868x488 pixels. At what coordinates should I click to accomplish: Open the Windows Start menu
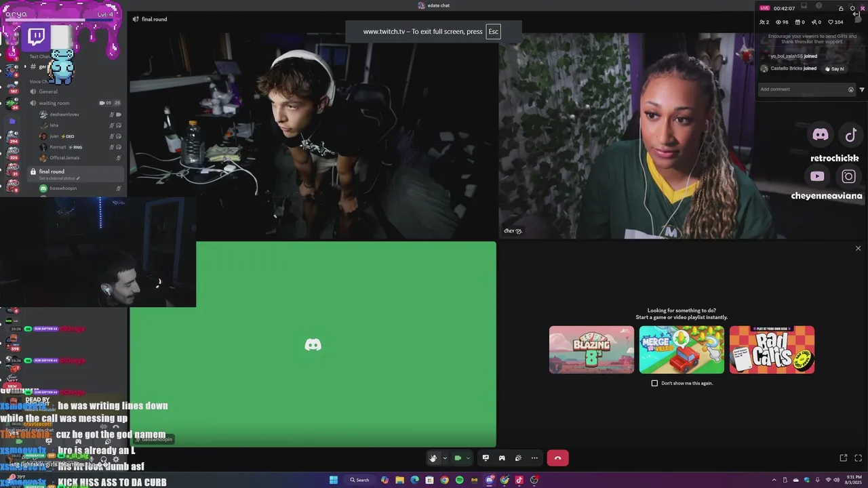pos(333,480)
